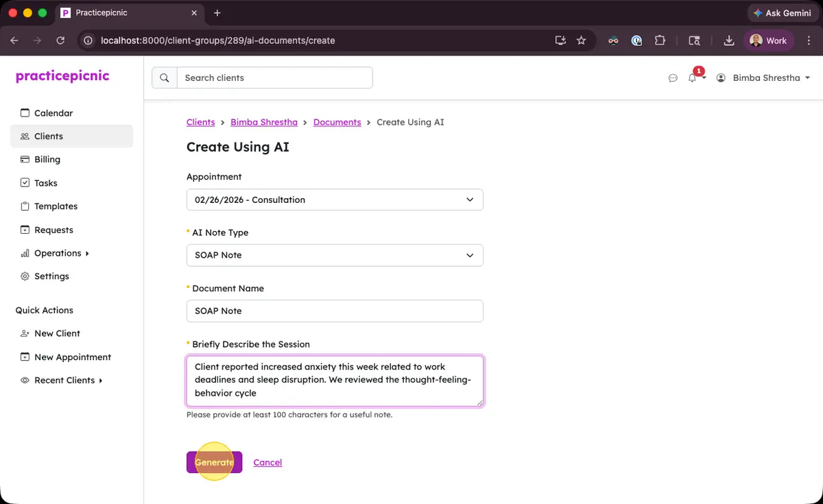
Task: Open the notifications bell with badge
Action: pos(692,78)
